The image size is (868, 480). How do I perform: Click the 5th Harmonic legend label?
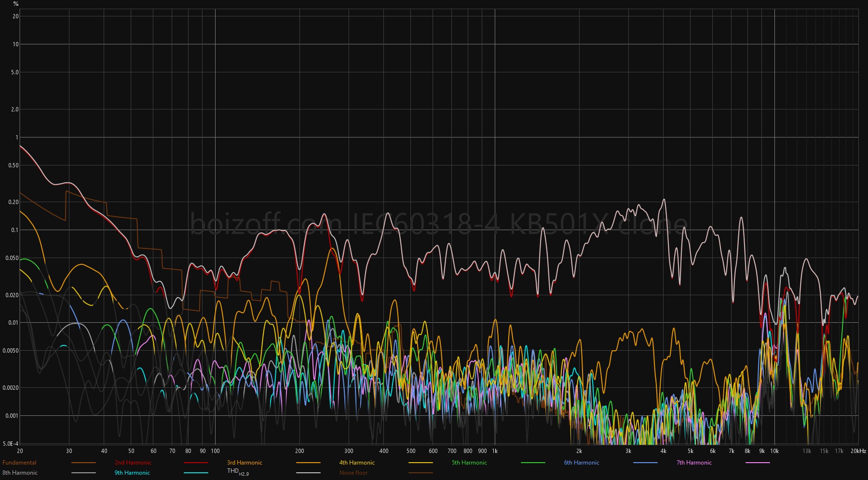click(x=469, y=463)
